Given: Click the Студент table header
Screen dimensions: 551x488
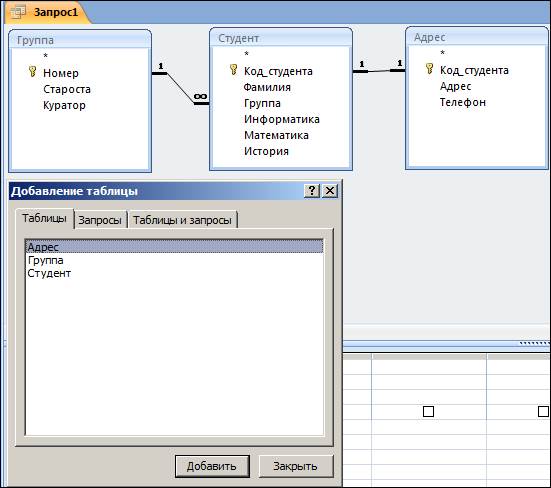Looking at the screenshot, I should click(x=281, y=38).
